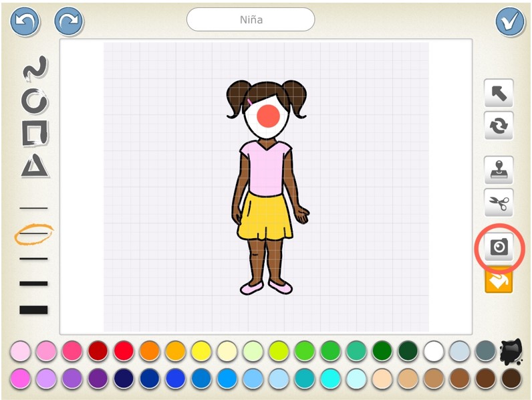The width and height of the screenshot is (532, 400).
Task: Click the girl's left brown pigtail
Action: [238, 98]
